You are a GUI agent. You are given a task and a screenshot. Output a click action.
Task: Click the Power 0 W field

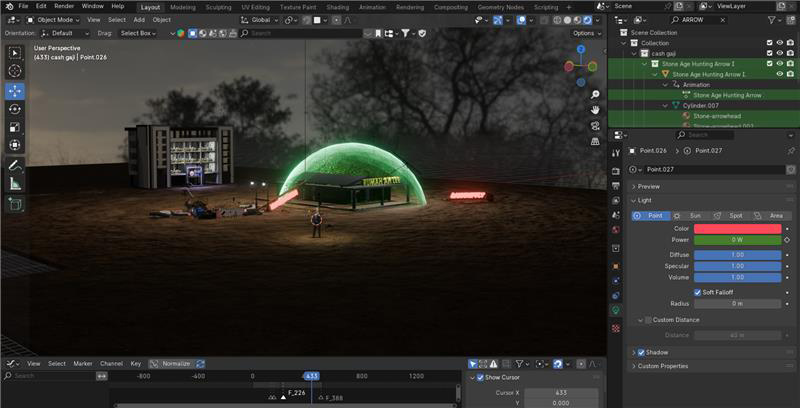pos(737,240)
